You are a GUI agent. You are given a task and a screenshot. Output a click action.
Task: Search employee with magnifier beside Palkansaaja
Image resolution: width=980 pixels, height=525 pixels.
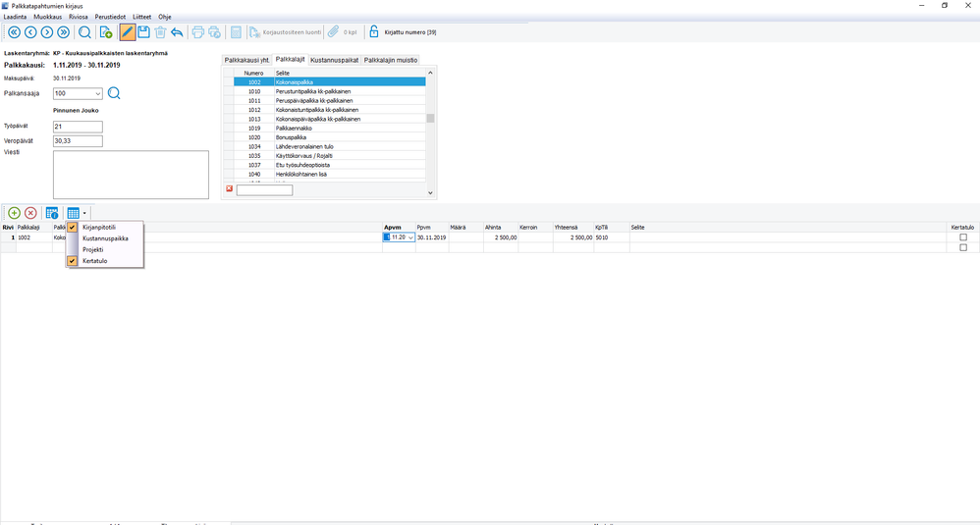(x=114, y=93)
